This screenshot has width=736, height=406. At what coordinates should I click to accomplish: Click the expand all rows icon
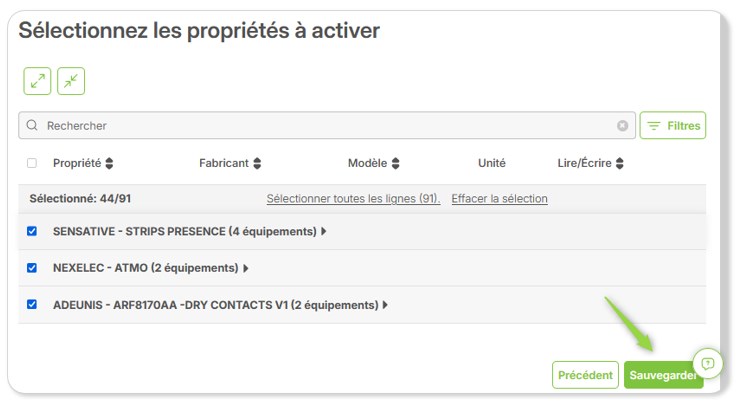pyautogui.click(x=37, y=81)
